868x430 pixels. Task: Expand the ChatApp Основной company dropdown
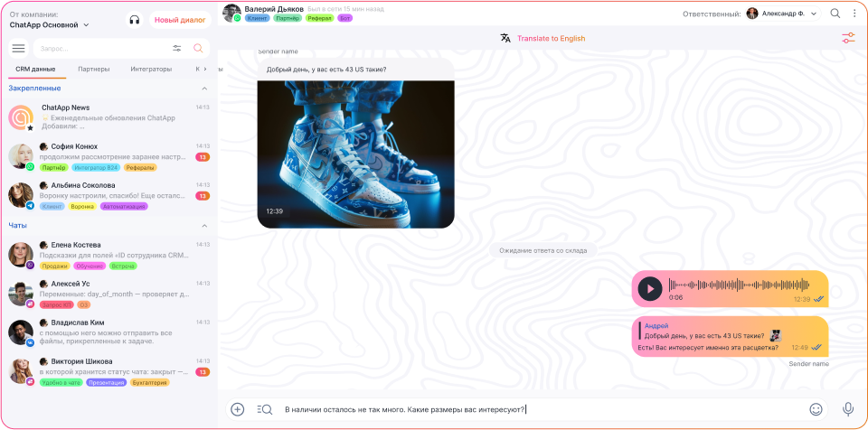tap(86, 25)
